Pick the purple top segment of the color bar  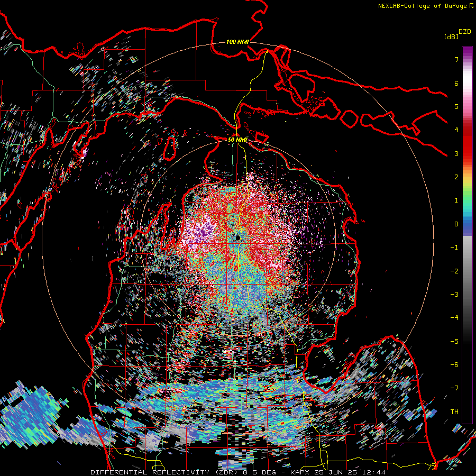467,52
